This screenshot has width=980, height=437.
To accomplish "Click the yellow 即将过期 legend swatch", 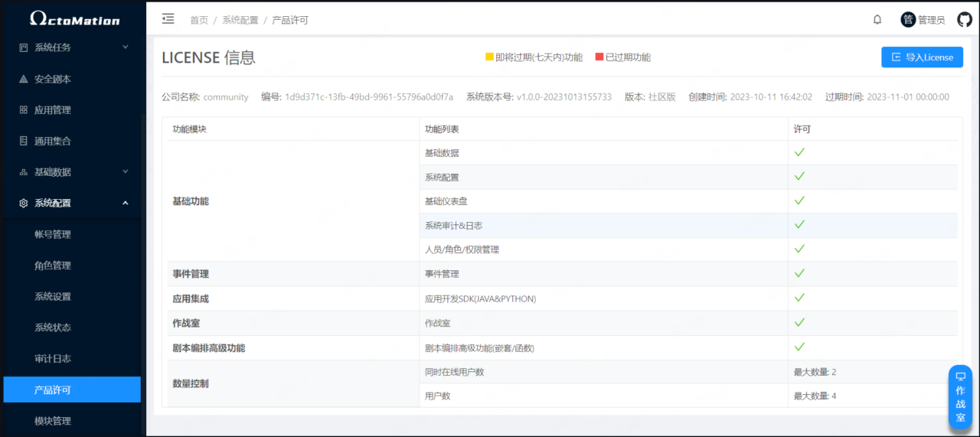I will [490, 57].
